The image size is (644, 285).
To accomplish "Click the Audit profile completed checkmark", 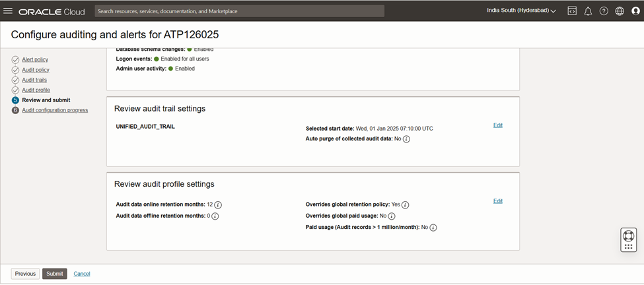I will click(15, 90).
